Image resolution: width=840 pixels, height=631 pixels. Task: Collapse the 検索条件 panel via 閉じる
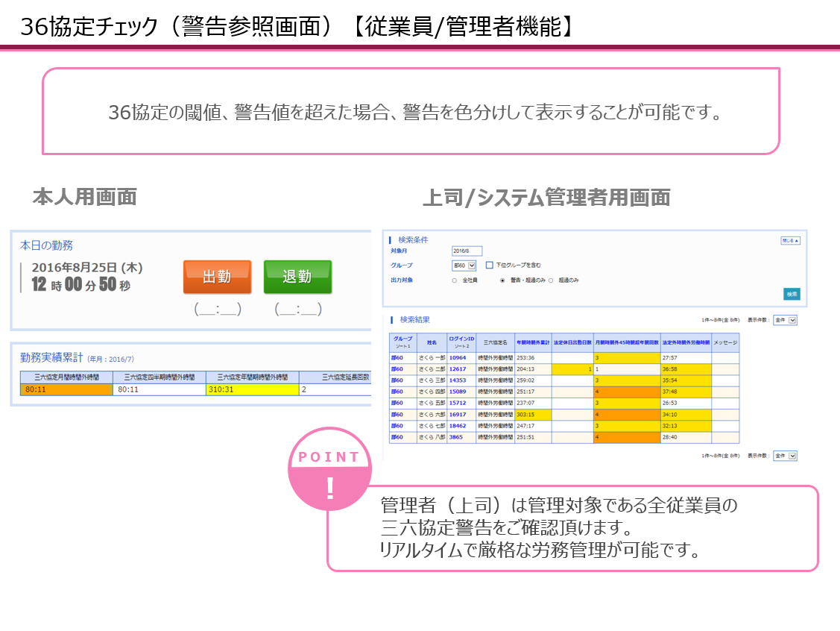(x=790, y=241)
